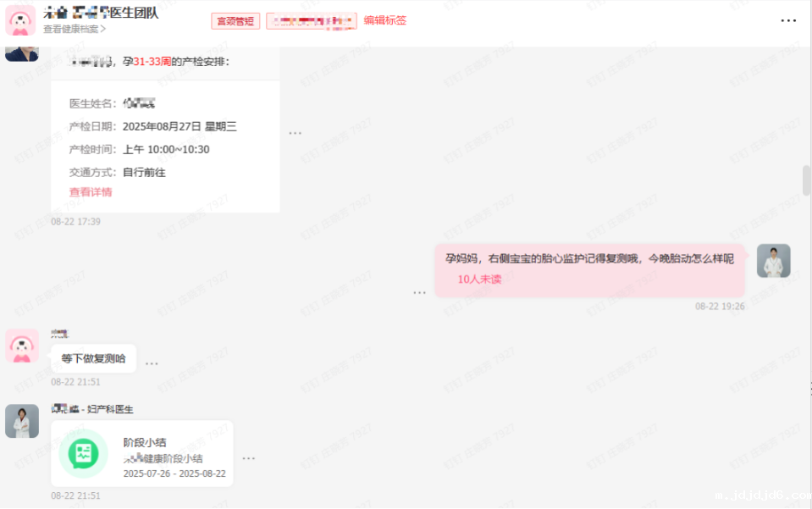Screen dimensions: 812x509
Task: Open more actions beside the pink sent message
Action: (420, 291)
